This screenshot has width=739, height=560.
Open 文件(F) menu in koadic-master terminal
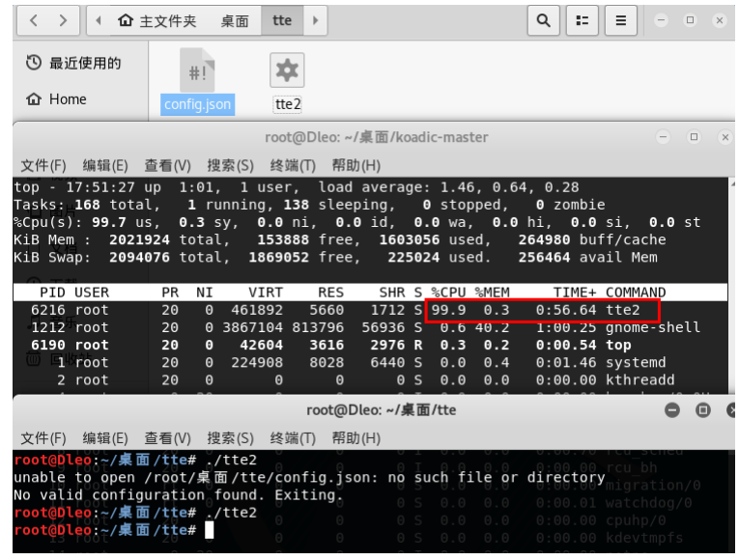(43, 165)
